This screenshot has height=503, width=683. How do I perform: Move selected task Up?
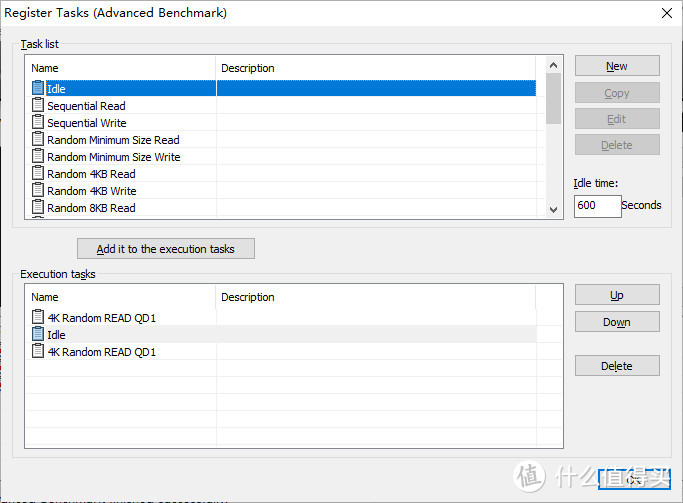click(616, 295)
